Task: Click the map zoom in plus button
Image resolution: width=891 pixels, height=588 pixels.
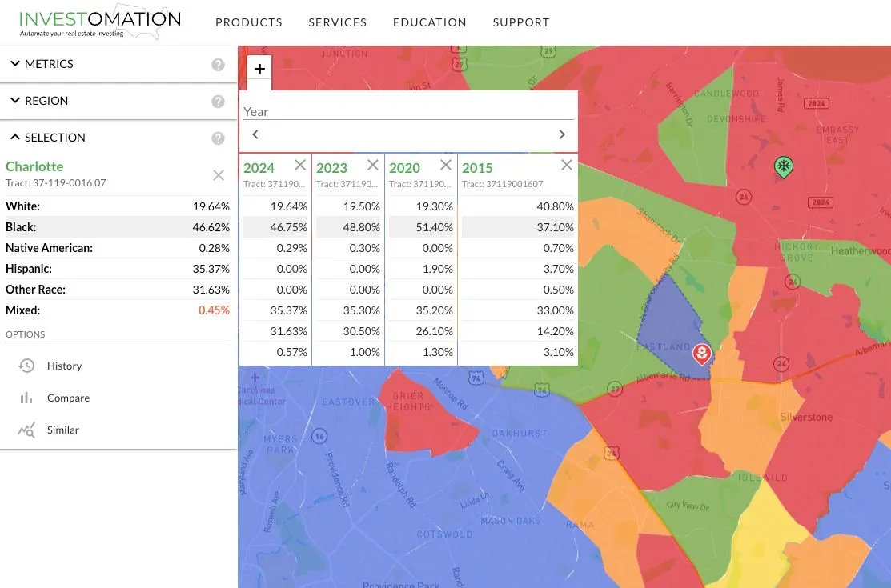Action: coord(259,69)
